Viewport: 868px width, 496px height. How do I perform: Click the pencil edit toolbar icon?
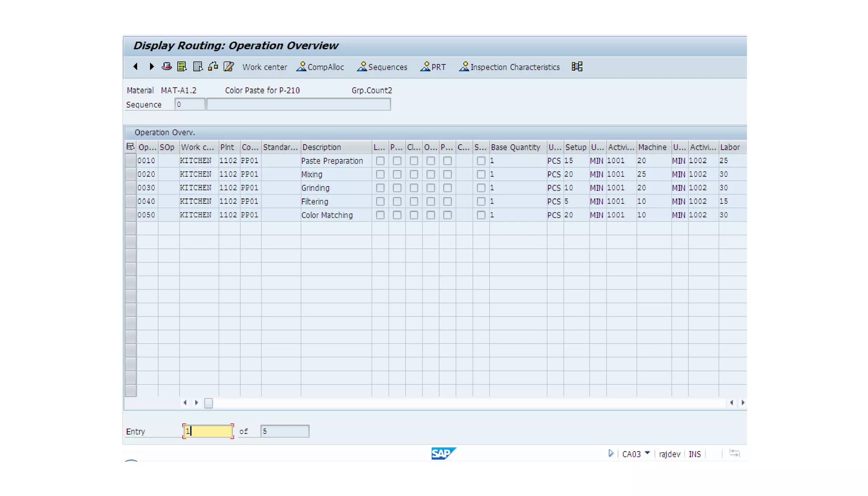[229, 67]
